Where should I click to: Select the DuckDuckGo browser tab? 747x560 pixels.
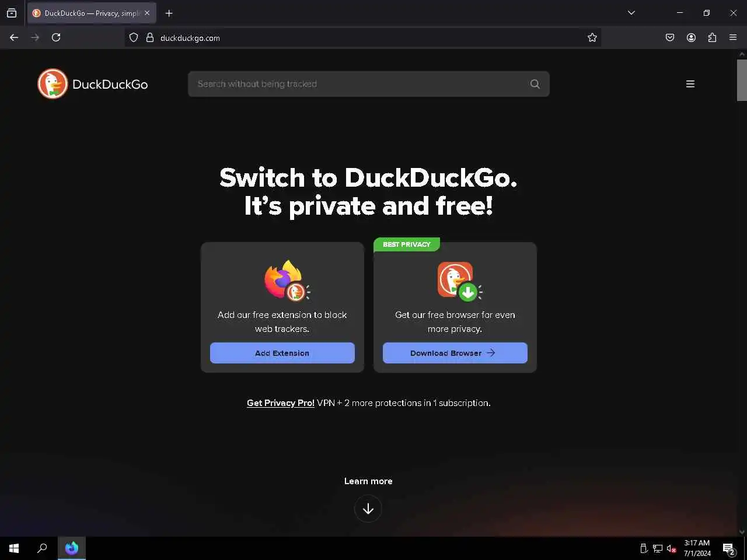click(x=92, y=13)
